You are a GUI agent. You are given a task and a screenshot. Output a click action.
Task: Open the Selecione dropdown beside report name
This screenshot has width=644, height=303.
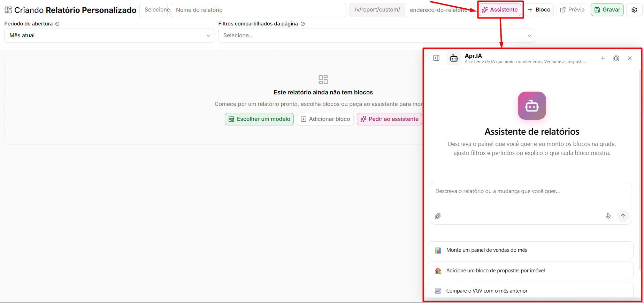pos(155,10)
